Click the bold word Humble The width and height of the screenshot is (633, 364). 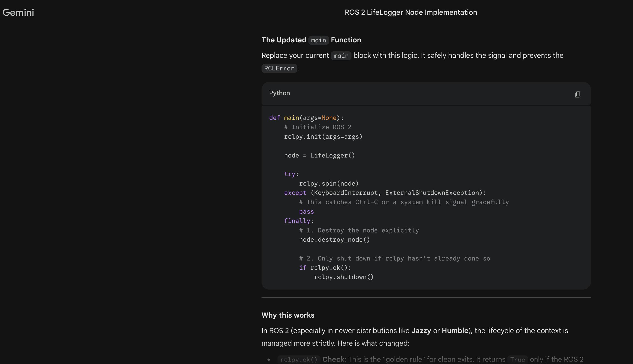click(x=455, y=330)
